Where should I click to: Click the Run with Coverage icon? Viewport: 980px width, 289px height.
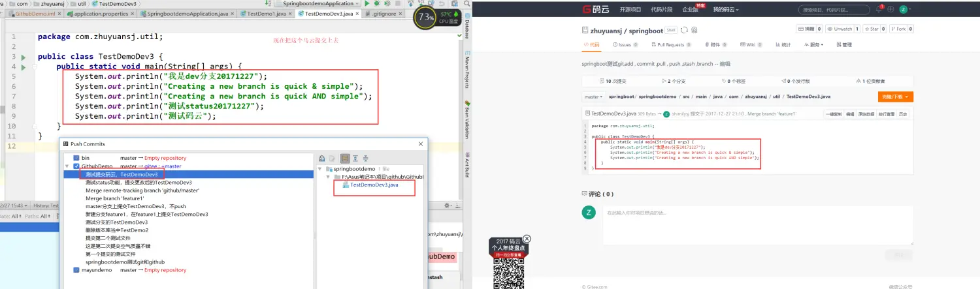point(387,3)
